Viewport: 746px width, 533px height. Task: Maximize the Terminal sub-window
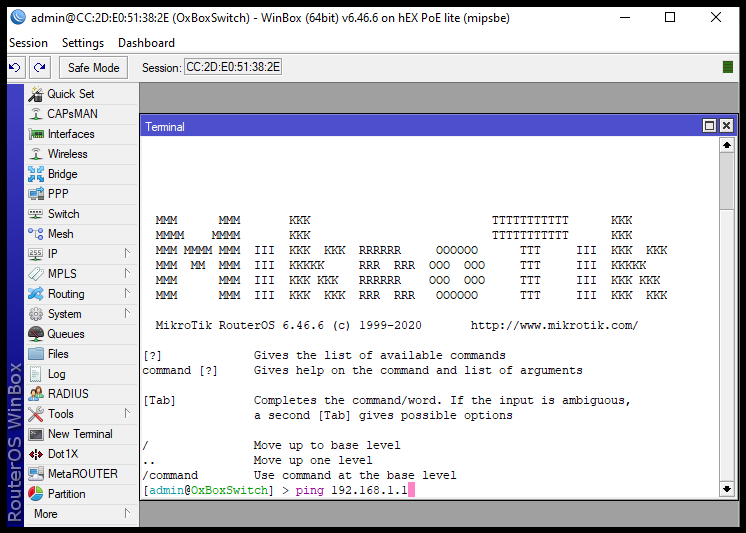(709, 126)
